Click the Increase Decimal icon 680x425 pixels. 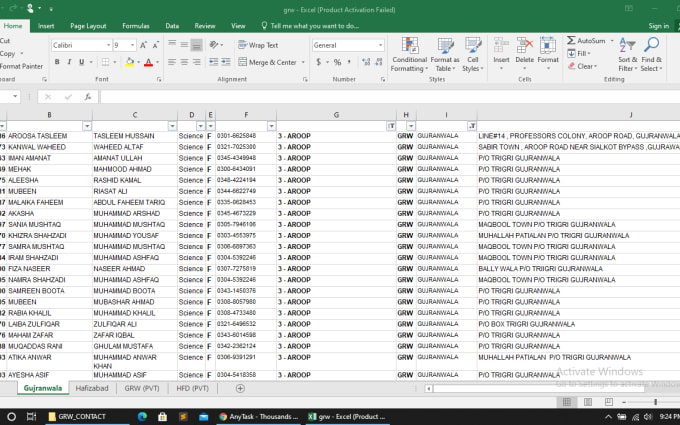pyautogui.click(x=366, y=62)
